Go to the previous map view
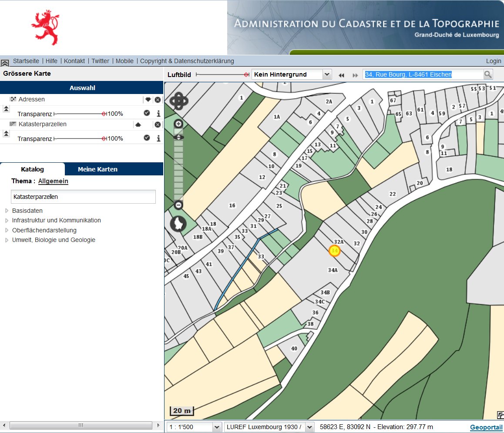 (341, 75)
